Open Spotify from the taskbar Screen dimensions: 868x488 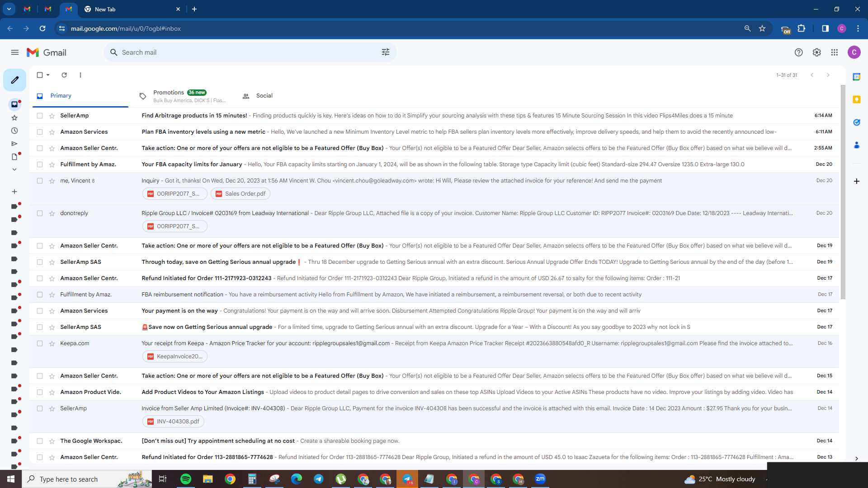click(186, 479)
